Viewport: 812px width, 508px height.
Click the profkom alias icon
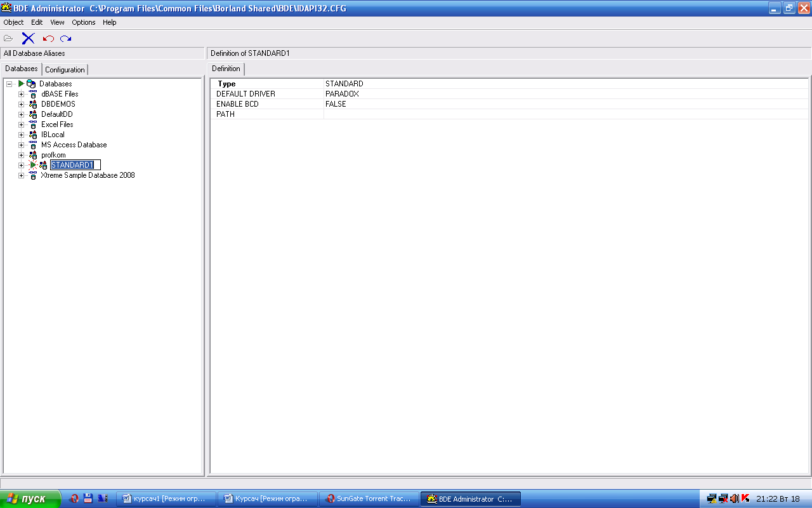pos(33,155)
